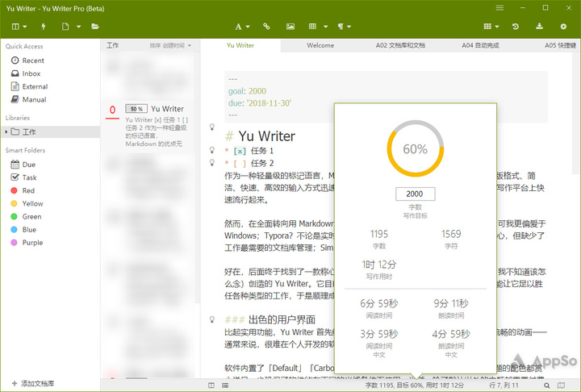Click the download export icon
Viewport: 581px width, 392px height.
[x=540, y=27]
